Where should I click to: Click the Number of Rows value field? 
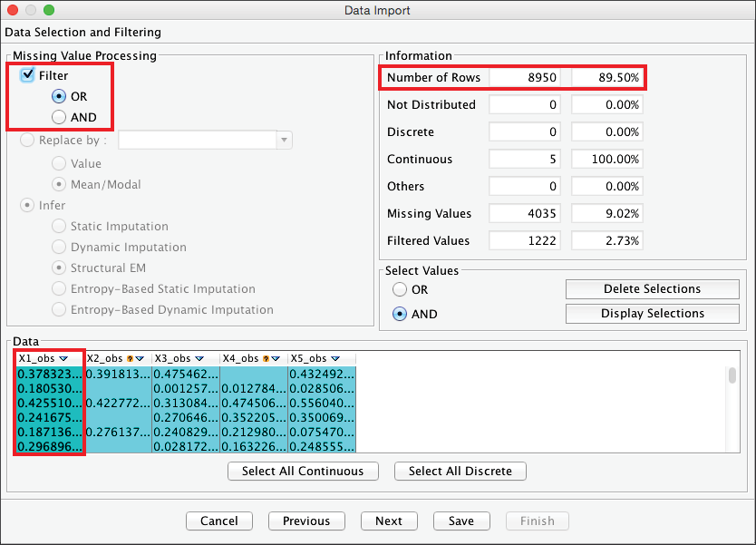click(x=529, y=78)
